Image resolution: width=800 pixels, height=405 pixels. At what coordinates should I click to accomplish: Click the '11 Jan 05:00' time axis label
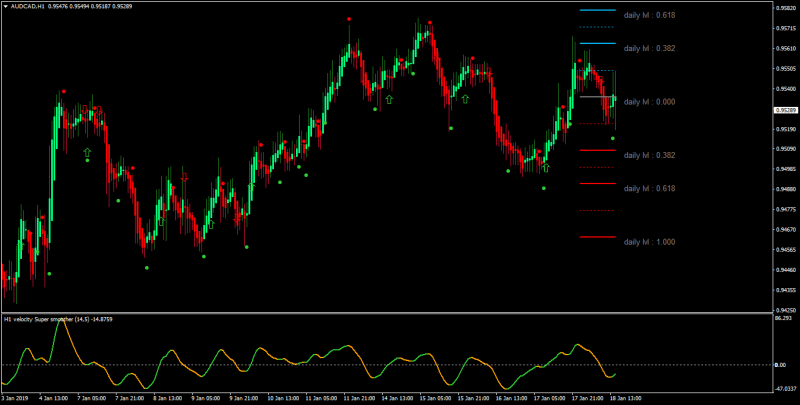[x=320, y=398]
